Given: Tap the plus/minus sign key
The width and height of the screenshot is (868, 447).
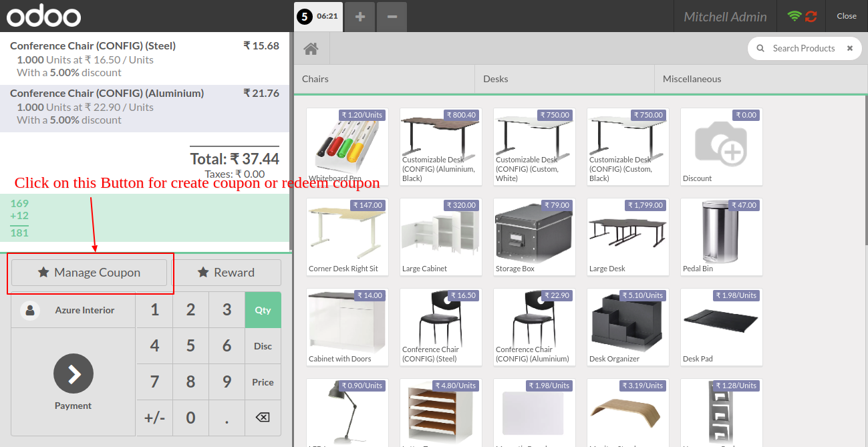Looking at the screenshot, I should (154, 418).
